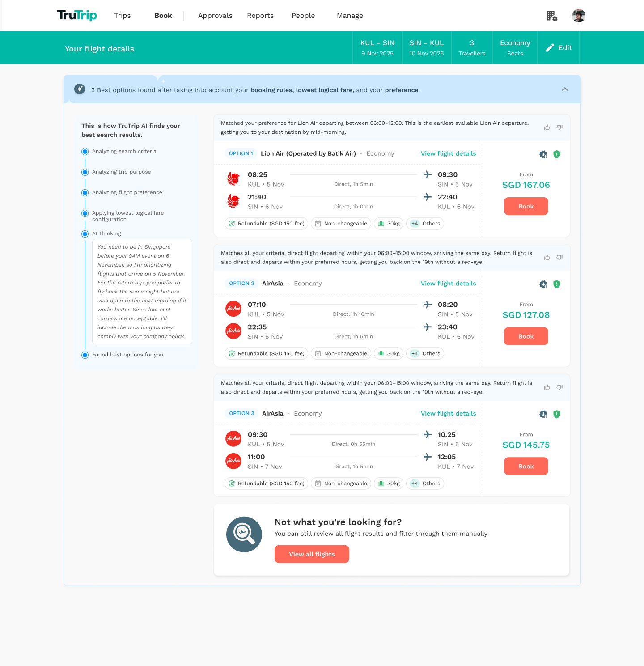Viewport: 644px width, 666px height.
Task: Open company settings building icon
Action: (552, 16)
